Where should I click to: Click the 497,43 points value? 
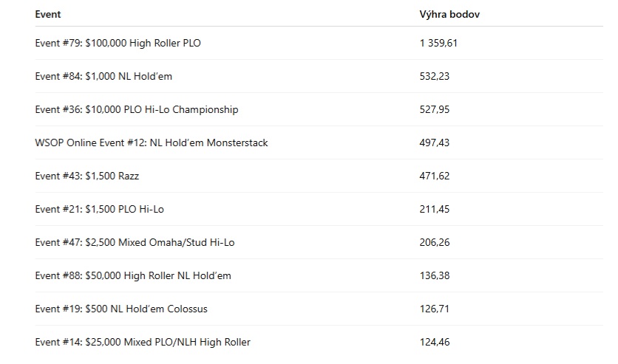point(435,142)
